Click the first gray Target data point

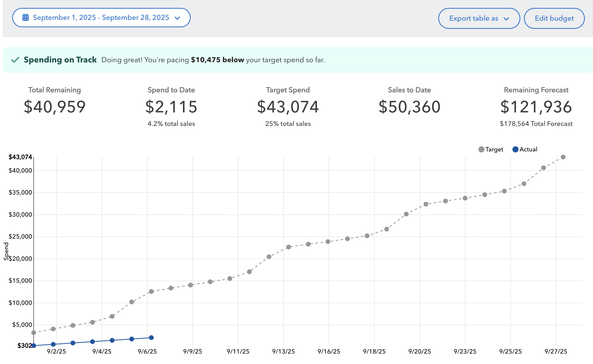[x=34, y=333]
